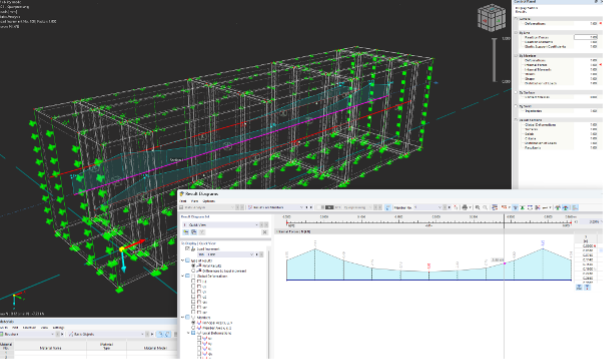Pin the Control Panel with the pin icon
604x360 pixels.
596,2
